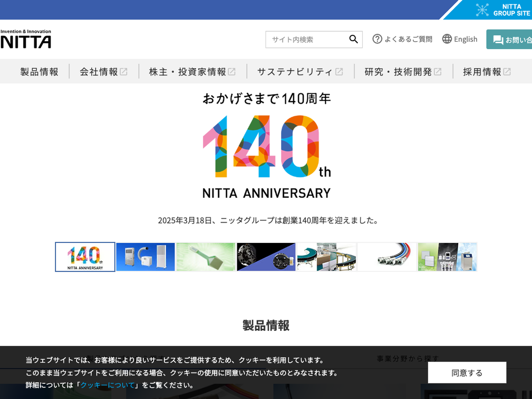
Task: Click the chat bubble contact icon
Action: pyautogui.click(x=498, y=40)
